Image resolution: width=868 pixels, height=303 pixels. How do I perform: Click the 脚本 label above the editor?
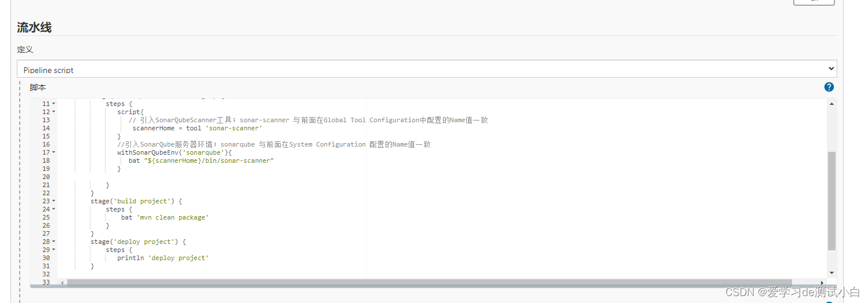38,87
